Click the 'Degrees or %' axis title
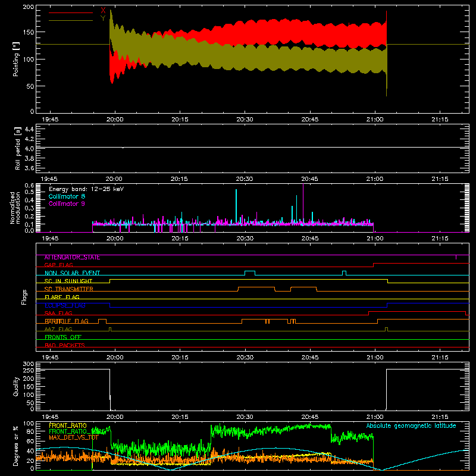476x476 pixels. [x=16, y=446]
